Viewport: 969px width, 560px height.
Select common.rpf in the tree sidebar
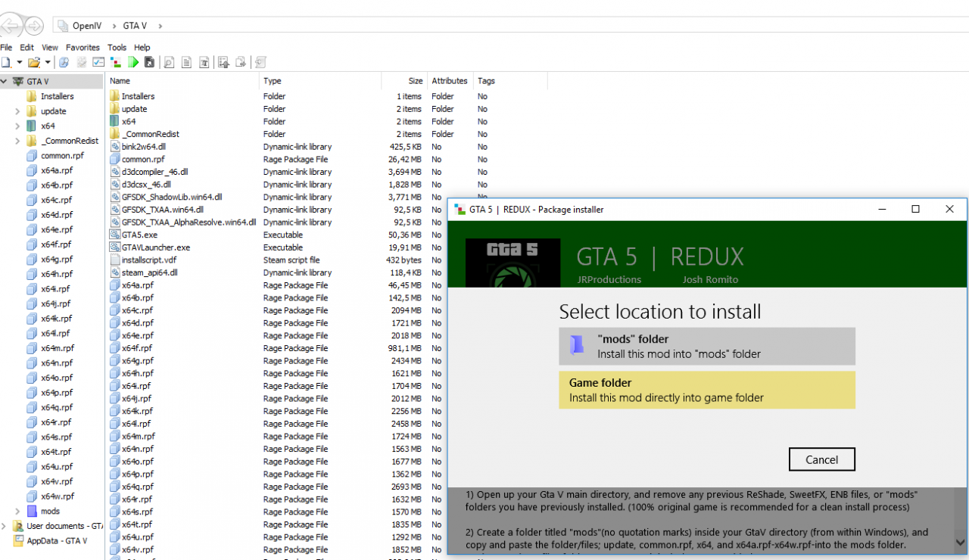click(62, 155)
